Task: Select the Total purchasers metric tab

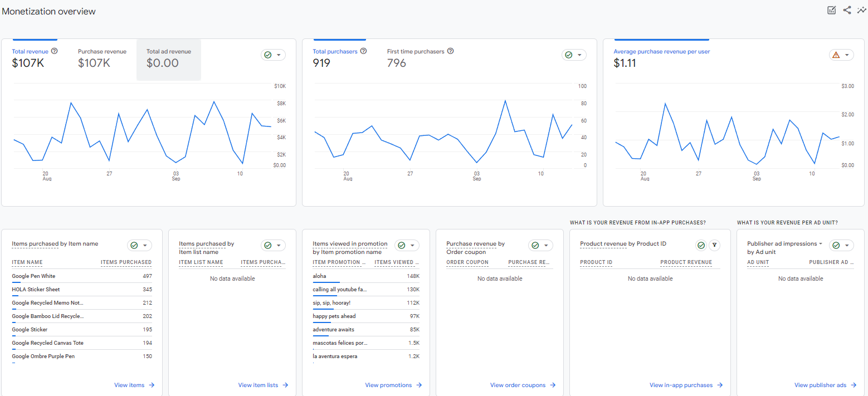Action: [340, 58]
